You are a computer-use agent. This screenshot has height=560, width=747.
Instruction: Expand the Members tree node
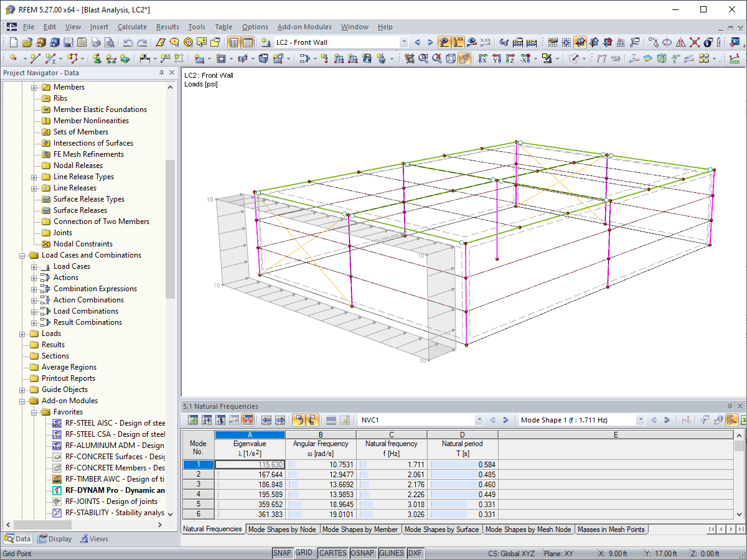point(35,87)
